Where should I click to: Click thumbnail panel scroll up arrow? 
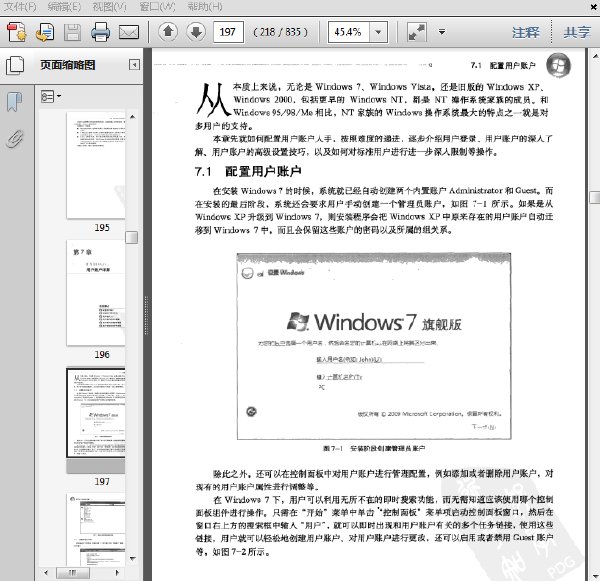tap(132, 117)
